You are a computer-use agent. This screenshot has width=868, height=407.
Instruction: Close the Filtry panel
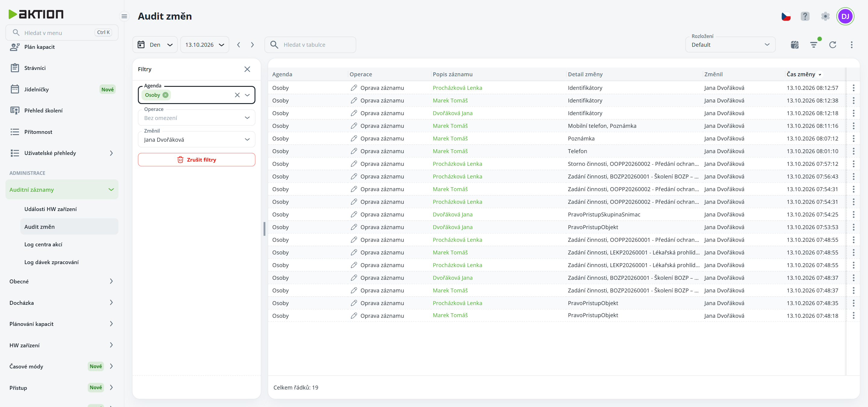(247, 69)
